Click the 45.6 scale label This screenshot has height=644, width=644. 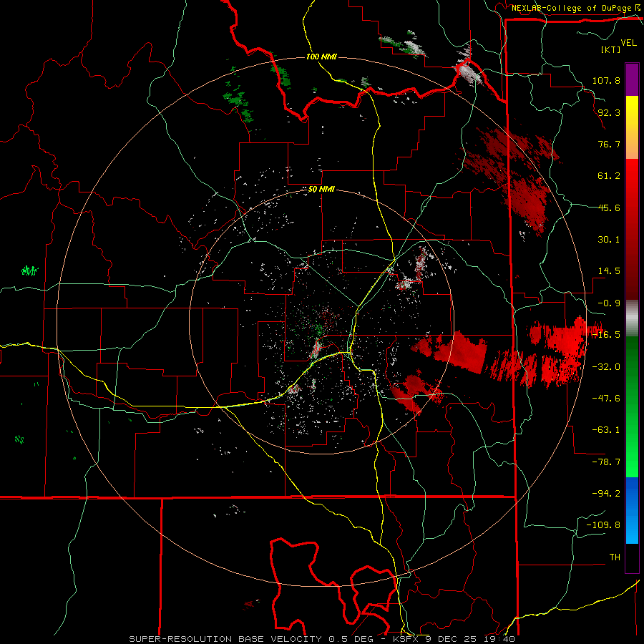coord(609,208)
